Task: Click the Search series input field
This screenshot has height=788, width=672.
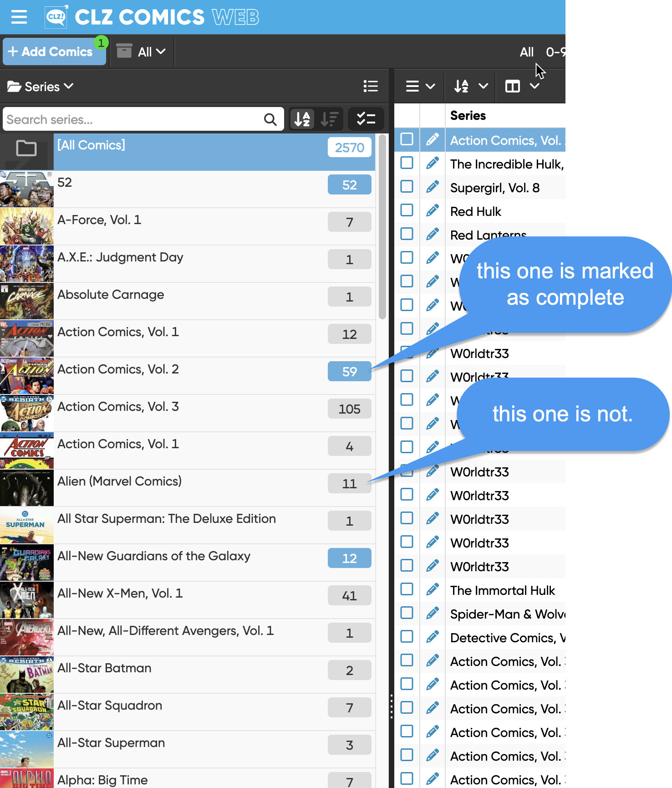Action: tap(132, 120)
